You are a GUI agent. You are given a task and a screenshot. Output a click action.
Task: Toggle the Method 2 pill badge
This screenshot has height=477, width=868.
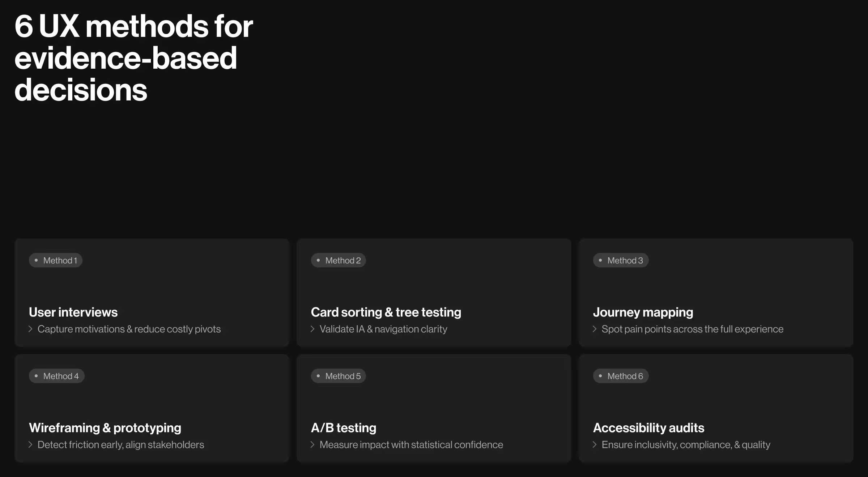[338, 260]
